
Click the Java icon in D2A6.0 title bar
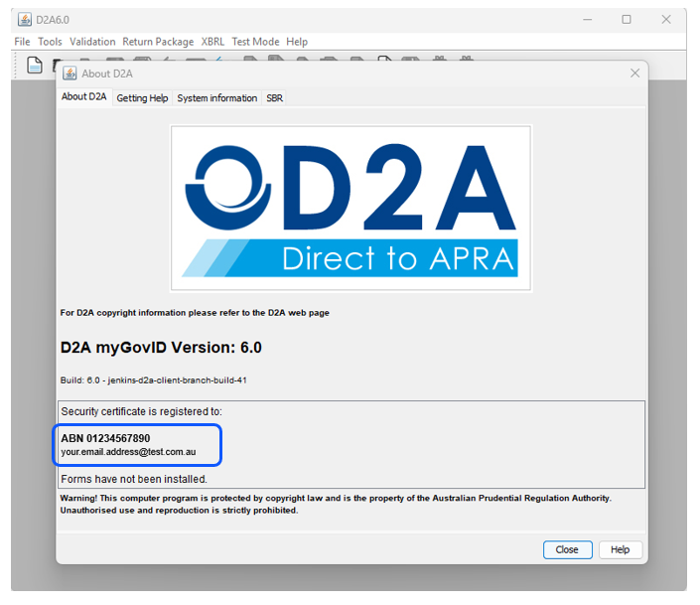tap(25, 20)
